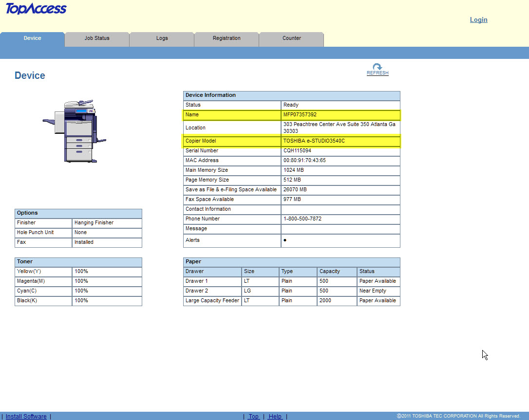Click the Copier Model value cell

pyautogui.click(x=314, y=141)
